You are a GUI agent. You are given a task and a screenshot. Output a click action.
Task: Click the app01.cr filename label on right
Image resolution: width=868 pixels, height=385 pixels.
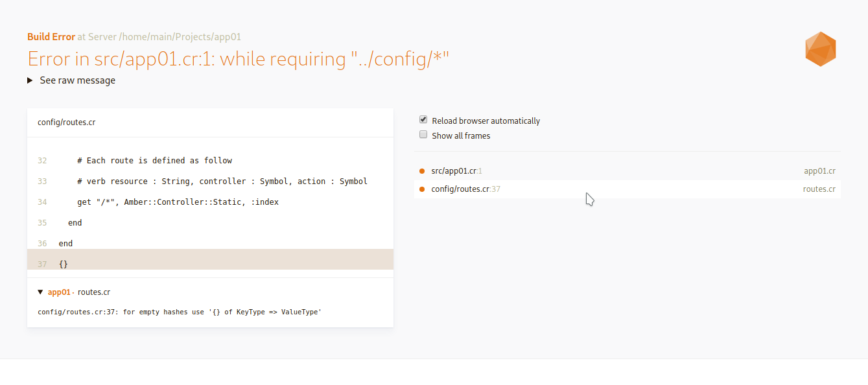819,171
